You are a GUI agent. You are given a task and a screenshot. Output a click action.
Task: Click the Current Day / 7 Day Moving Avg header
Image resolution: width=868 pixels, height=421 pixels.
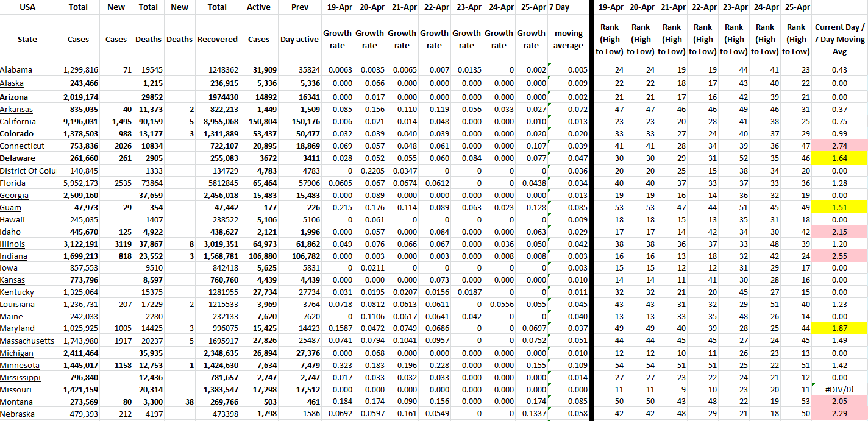pyautogui.click(x=839, y=39)
